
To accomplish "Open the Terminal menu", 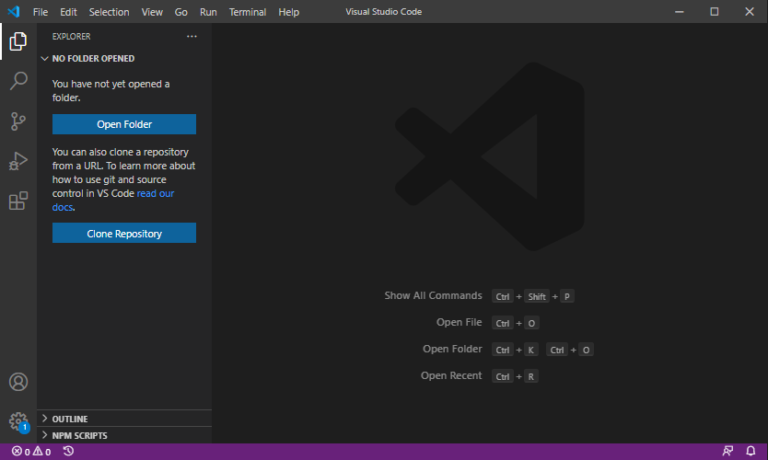I will (x=247, y=12).
